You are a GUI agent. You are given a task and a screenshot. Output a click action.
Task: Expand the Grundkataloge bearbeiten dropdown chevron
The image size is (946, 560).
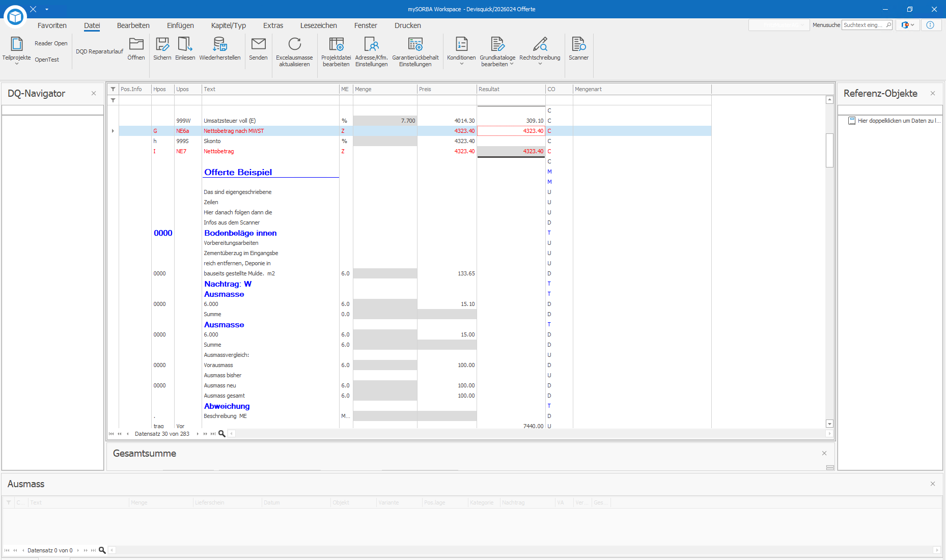(x=512, y=64)
